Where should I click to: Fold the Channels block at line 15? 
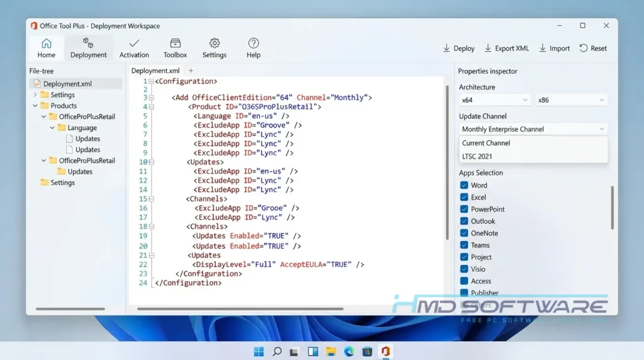(151, 199)
